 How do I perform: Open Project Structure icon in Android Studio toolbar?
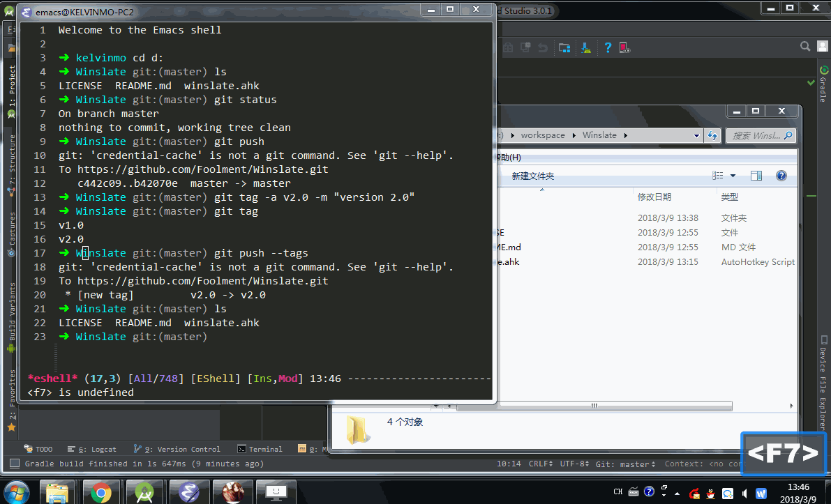point(564,47)
